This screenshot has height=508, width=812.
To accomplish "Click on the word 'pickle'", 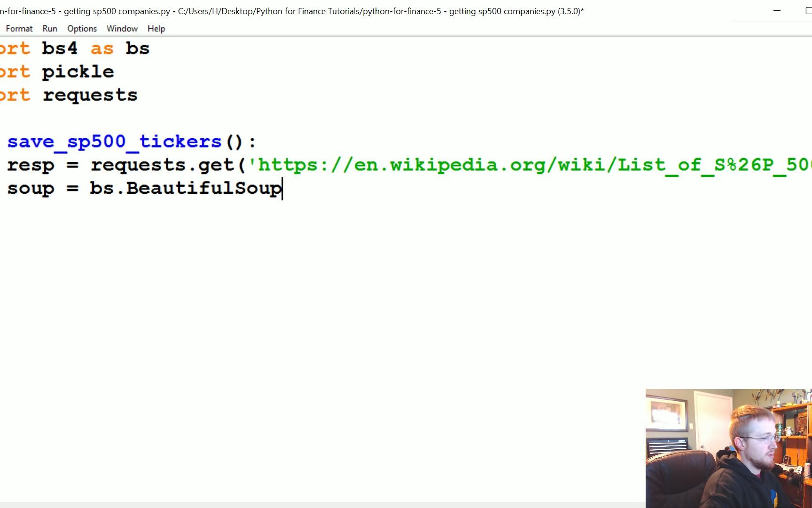I will coord(78,72).
